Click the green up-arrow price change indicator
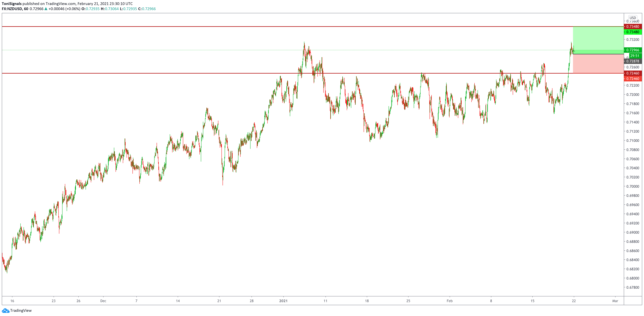This screenshot has width=644, height=316. point(46,9)
